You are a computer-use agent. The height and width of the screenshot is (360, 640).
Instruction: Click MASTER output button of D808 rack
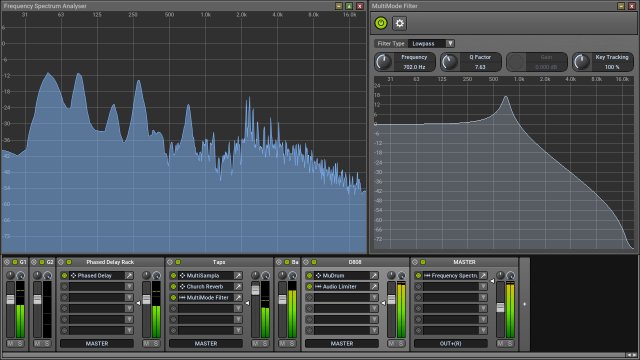pyautogui.click(x=342, y=344)
